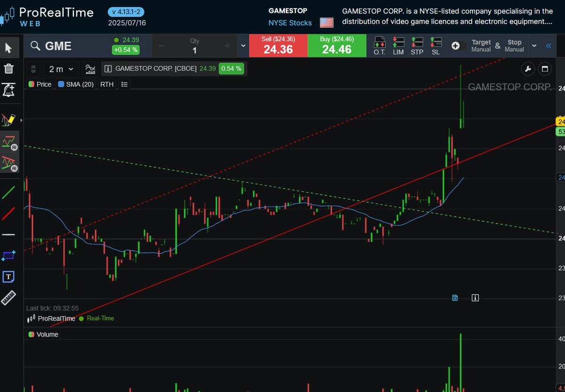Image resolution: width=565 pixels, height=392 pixels.
Task: Click the chart window maximize icon
Action: click(x=545, y=69)
